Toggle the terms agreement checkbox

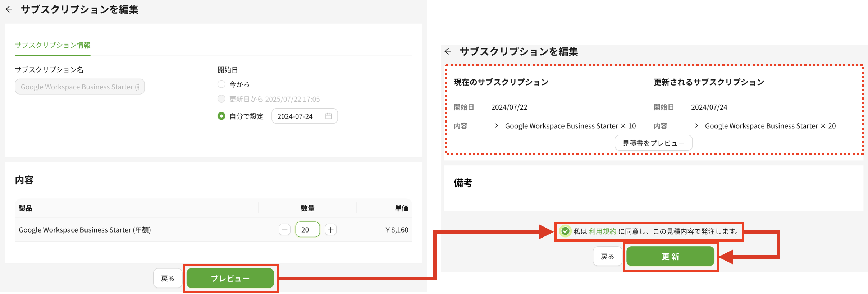pyautogui.click(x=565, y=231)
